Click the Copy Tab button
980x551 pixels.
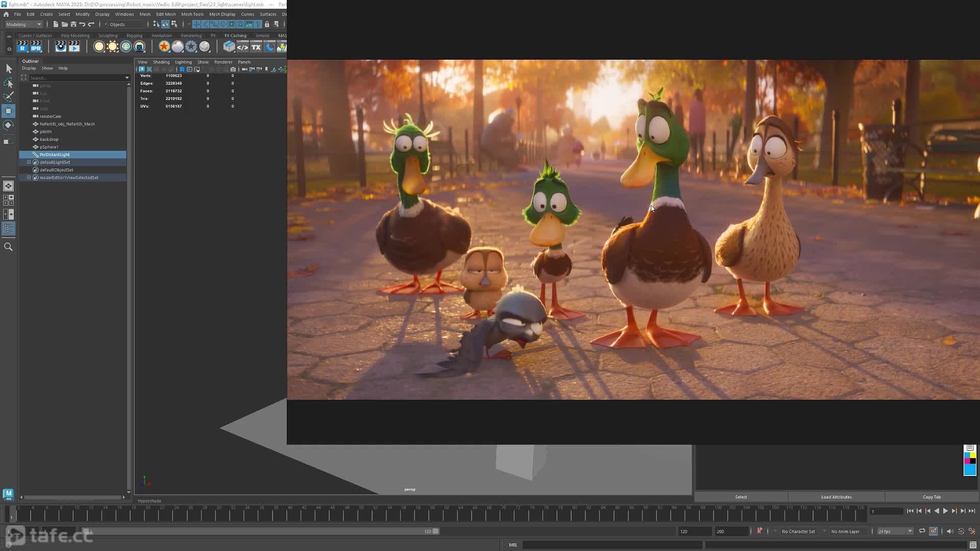click(x=932, y=497)
